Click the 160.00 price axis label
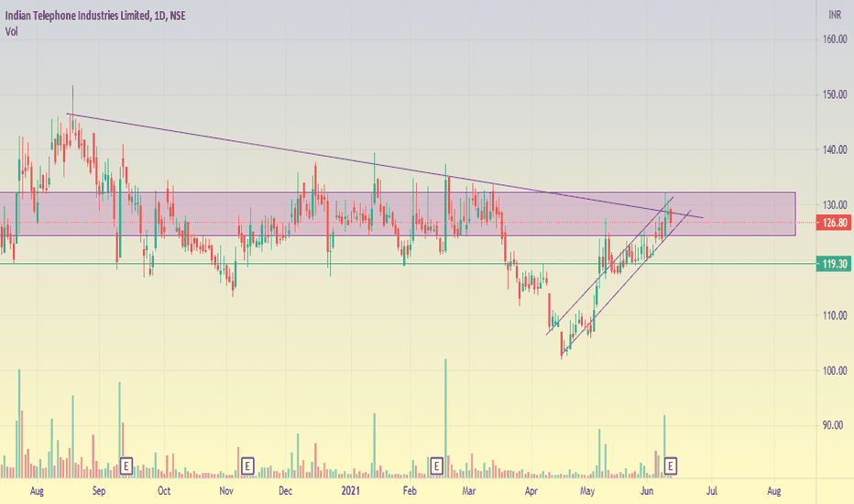This screenshot has width=854, height=504. [835, 39]
